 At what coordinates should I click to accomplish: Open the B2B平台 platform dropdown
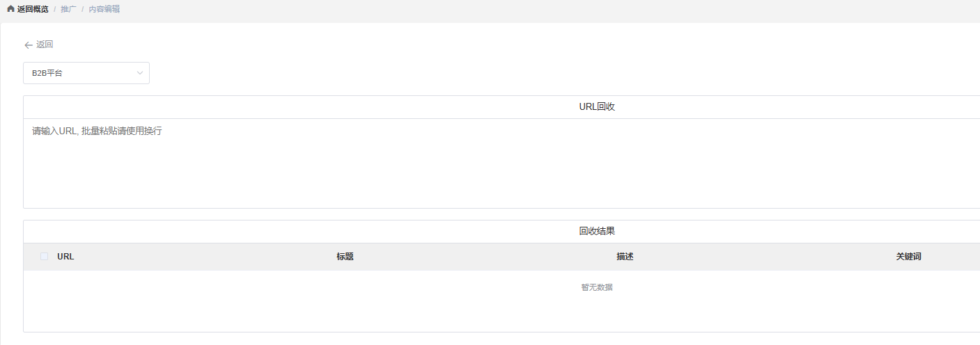tap(86, 73)
